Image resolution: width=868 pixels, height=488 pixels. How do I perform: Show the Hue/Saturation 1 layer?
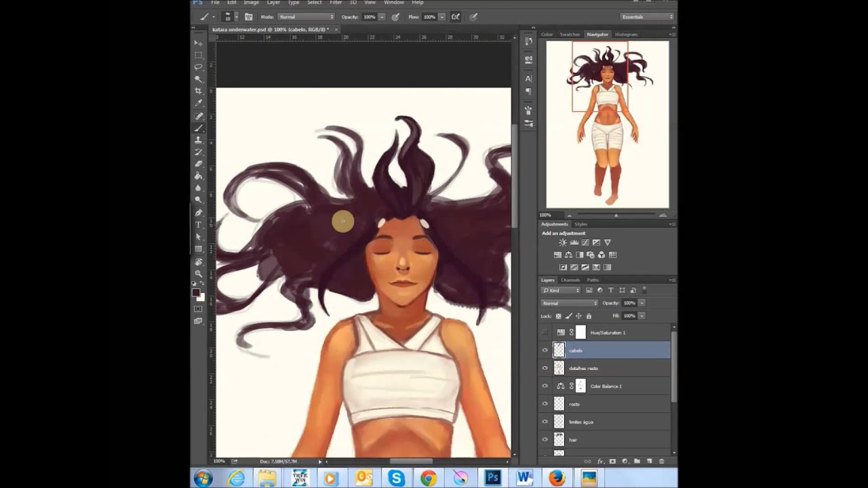545,333
